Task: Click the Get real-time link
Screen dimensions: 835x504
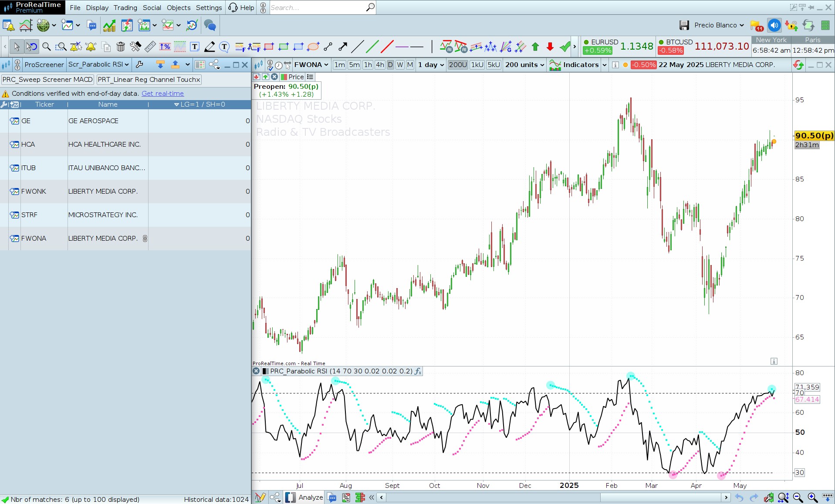Action: pos(162,94)
